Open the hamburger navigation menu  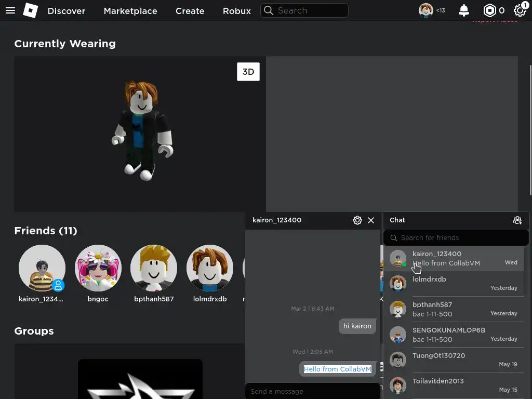(x=10, y=10)
